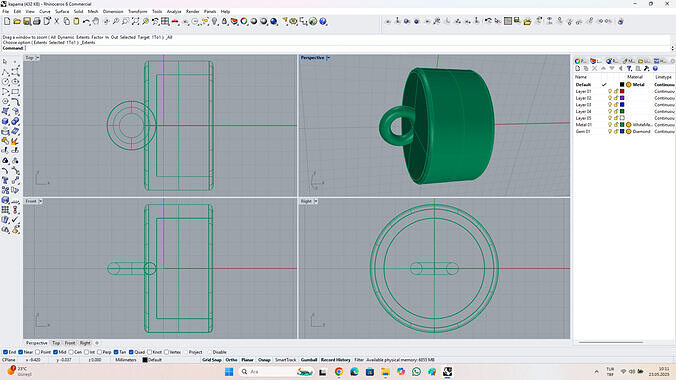Click the four-viewport layout icon

point(165,21)
